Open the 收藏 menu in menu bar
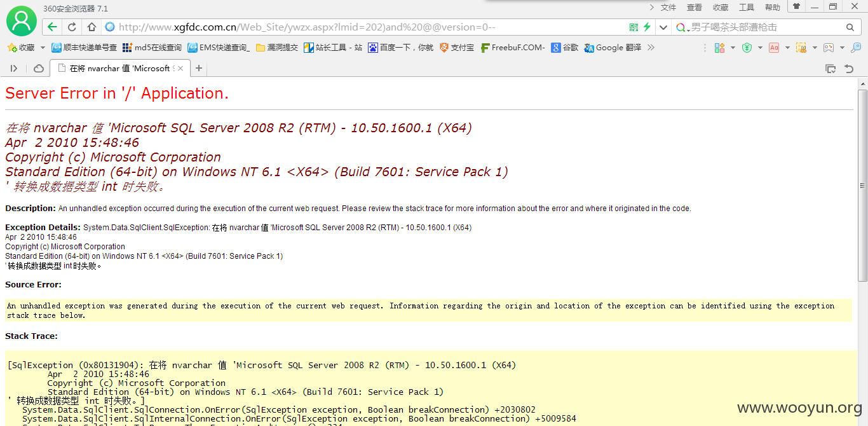 [721, 8]
